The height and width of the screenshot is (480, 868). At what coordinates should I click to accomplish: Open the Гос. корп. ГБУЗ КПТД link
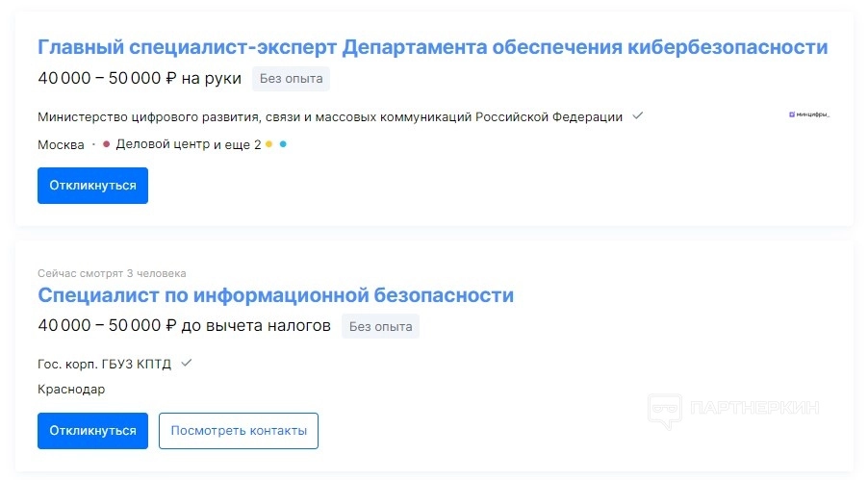105,364
